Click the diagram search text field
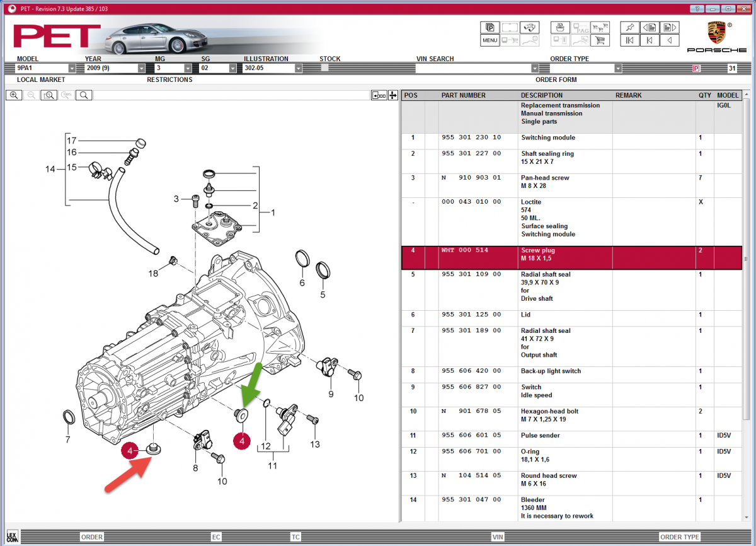The width and height of the screenshot is (756, 546). (x=232, y=95)
